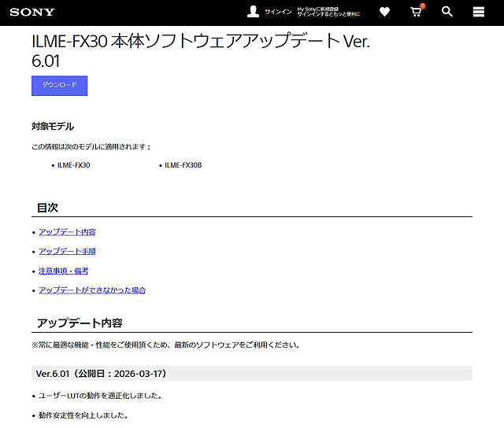Open the hamburger menu icon

click(478, 12)
